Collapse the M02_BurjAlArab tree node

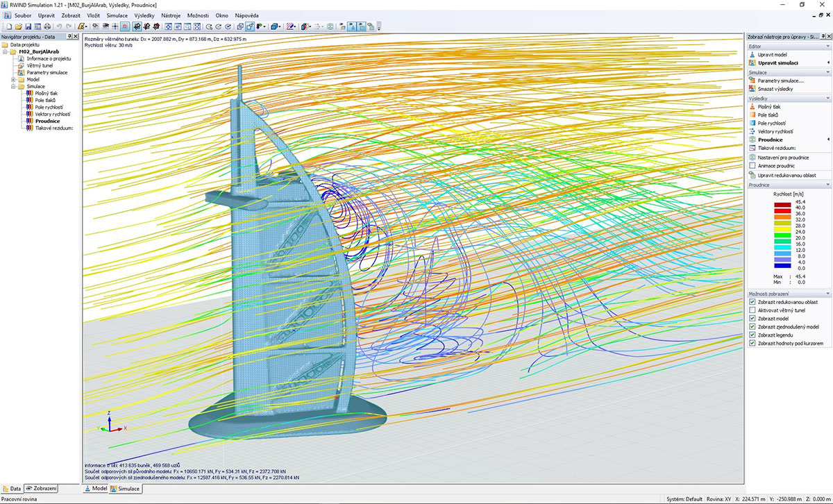[5, 51]
